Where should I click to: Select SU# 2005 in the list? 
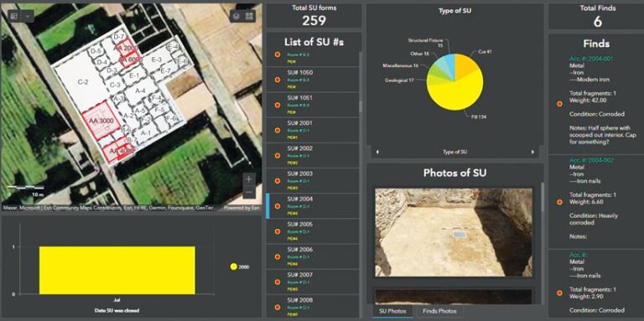point(313,231)
